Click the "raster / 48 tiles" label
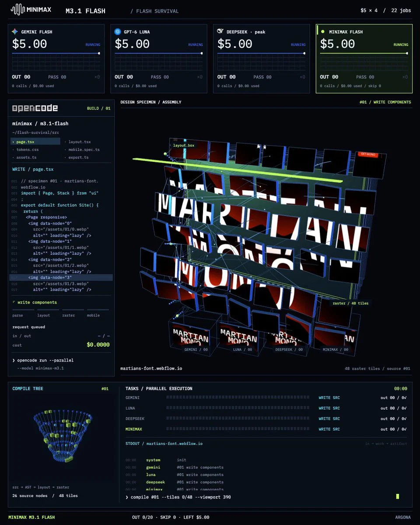Image resolution: width=420 pixels, height=525 pixels. point(350,303)
